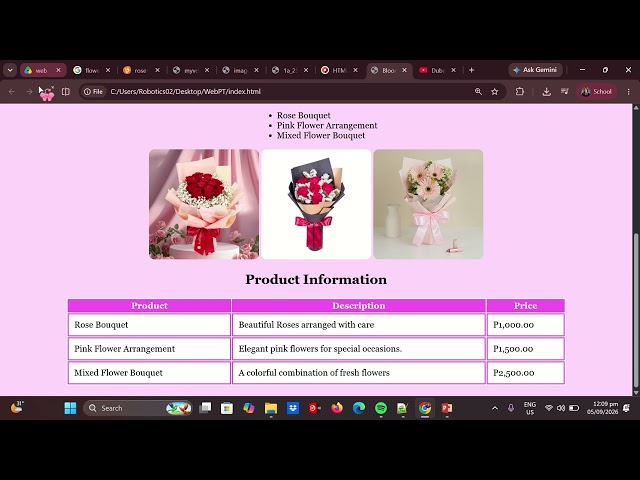Open Microsoft Store from the taskbar
Viewport: 640px width, 480px height.
[x=227, y=408]
